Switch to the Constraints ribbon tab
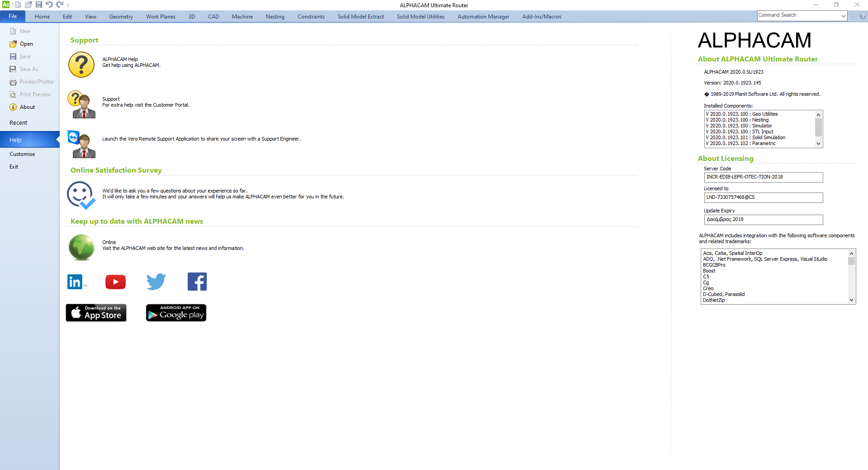The height and width of the screenshot is (470, 868). (x=311, y=17)
